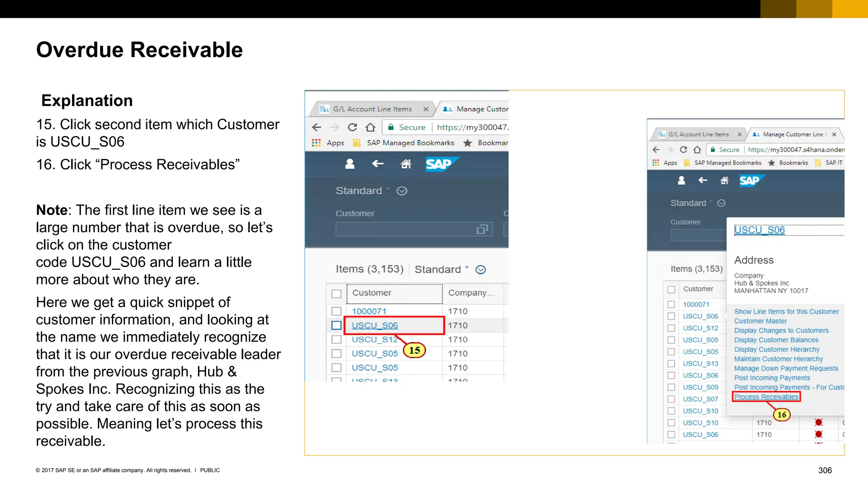Go to Fiori home icon, step-16 screenshot
This screenshot has width=868, height=488.
coord(724,180)
